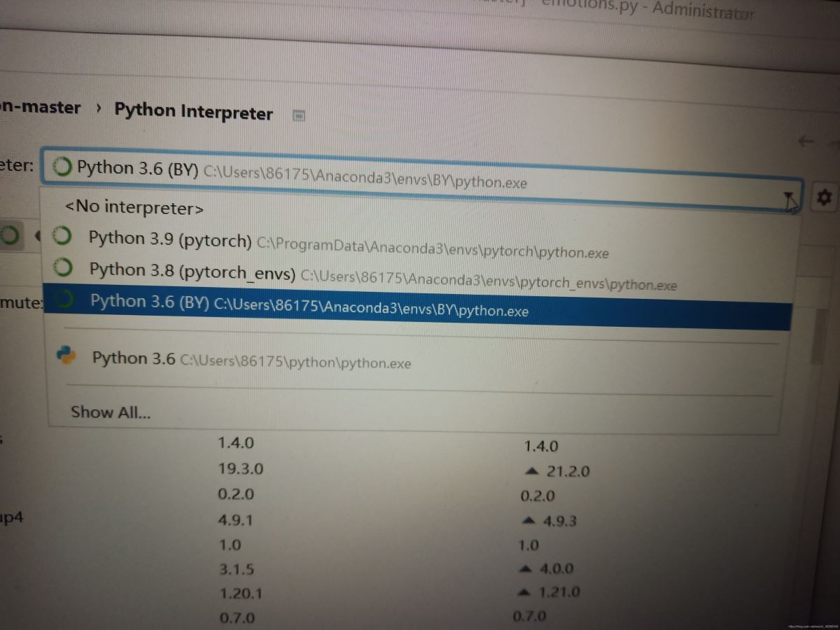Image resolution: width=840 pixels, height=630 pixels.
Task: Select the package row with version 19.3.0
Action: (241, 468)
